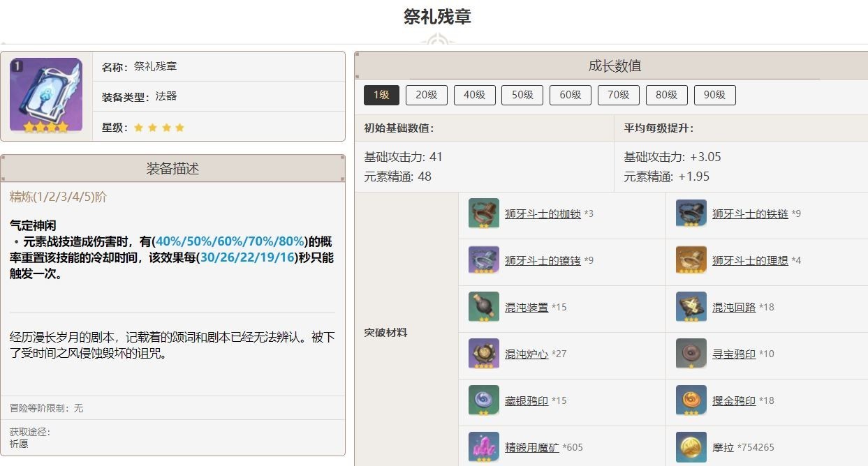The width and height of the screenshot is (868, 466).
Task: Visit the 寻宝鸦印 link
Action: click(734, 354)
